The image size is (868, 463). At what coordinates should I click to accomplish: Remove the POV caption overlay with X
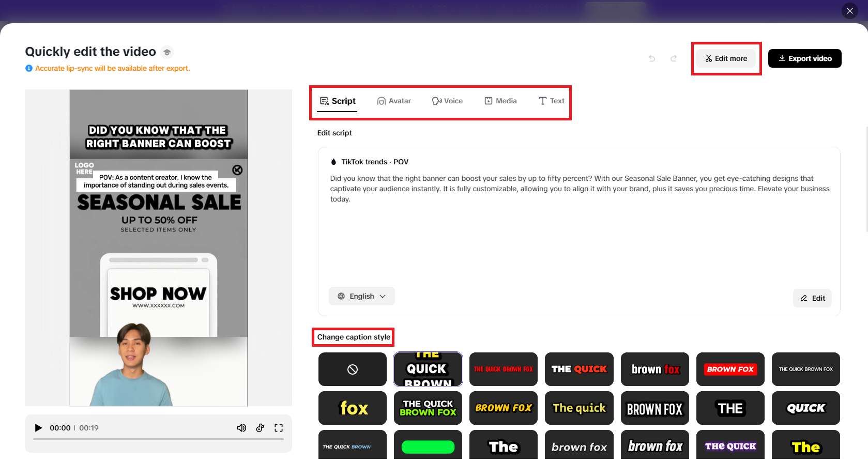click(237, 170)
